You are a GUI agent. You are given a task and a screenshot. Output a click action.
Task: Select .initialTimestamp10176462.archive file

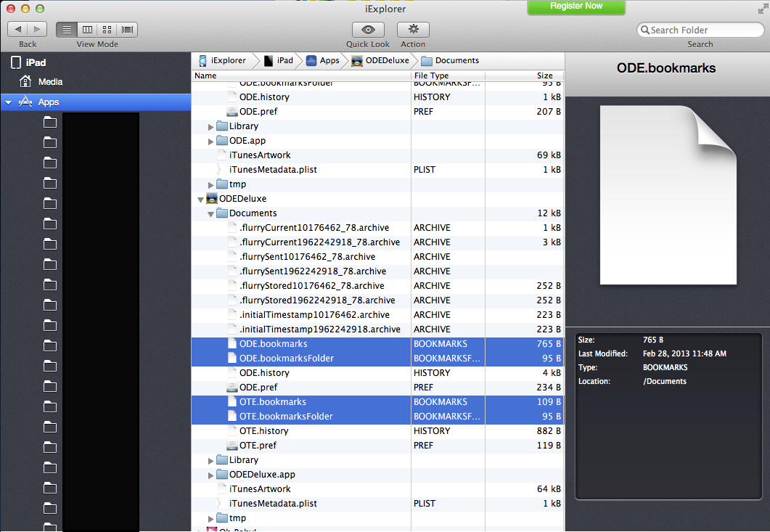point(377,314)
